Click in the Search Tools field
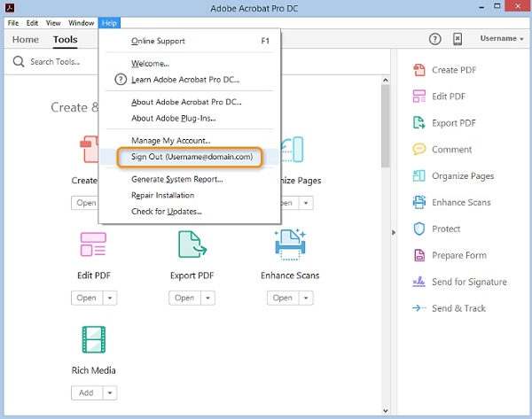 55,62
